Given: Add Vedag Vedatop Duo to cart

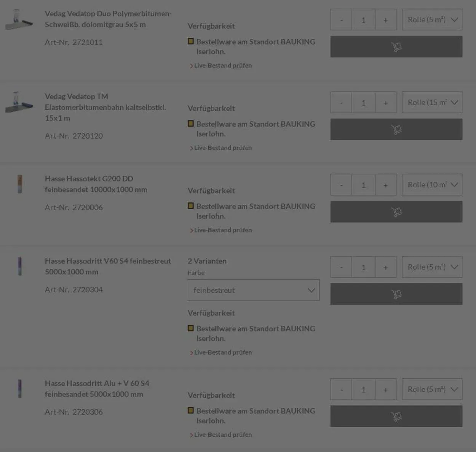Looking at the screenshot, I should pos(396,46).
